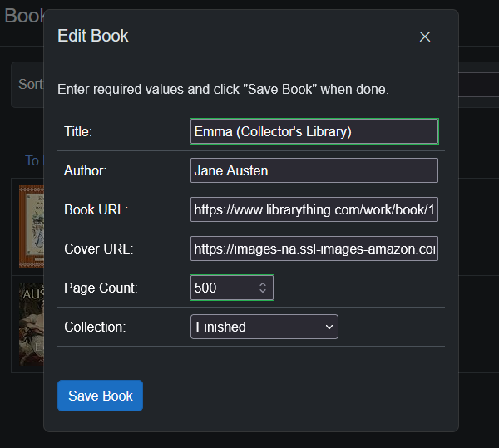Switch to the partially hidden "To" tab
Screen dimensions: 499x448
click(x=32, y=160)
